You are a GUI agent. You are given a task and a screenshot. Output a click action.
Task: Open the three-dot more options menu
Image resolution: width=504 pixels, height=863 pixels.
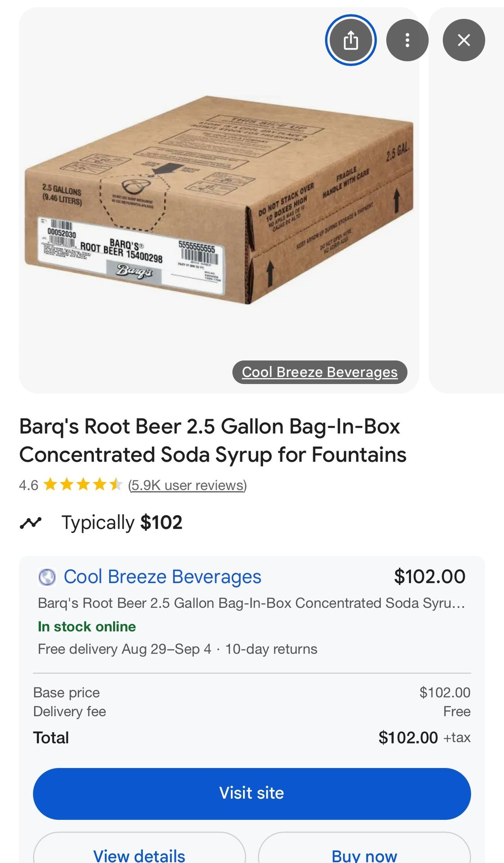coord(407,40)
